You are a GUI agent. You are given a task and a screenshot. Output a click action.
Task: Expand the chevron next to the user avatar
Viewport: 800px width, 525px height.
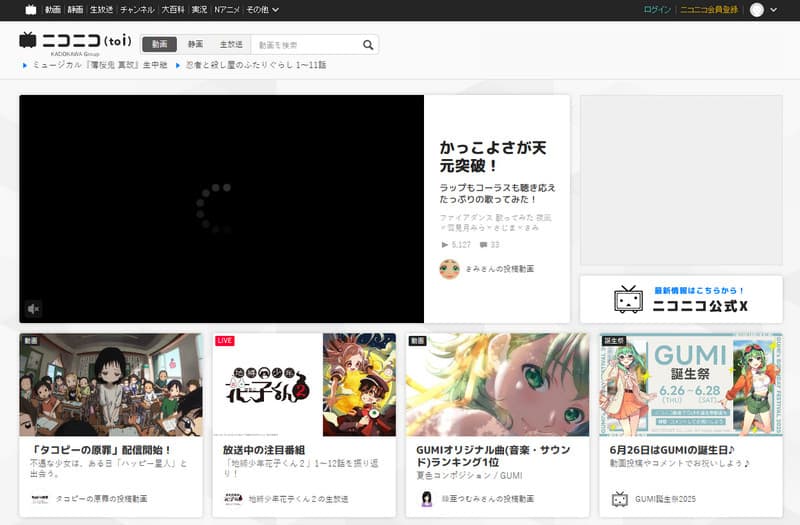pos(773,10)
